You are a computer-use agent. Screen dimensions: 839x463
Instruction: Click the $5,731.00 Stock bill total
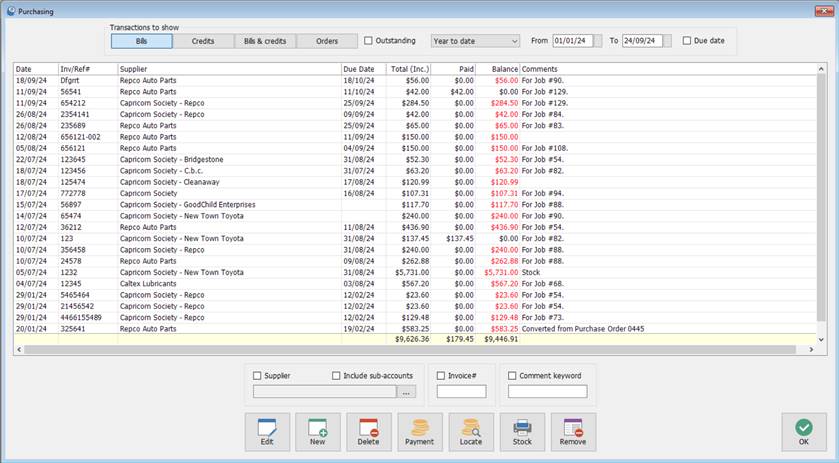tap(411, 272)
